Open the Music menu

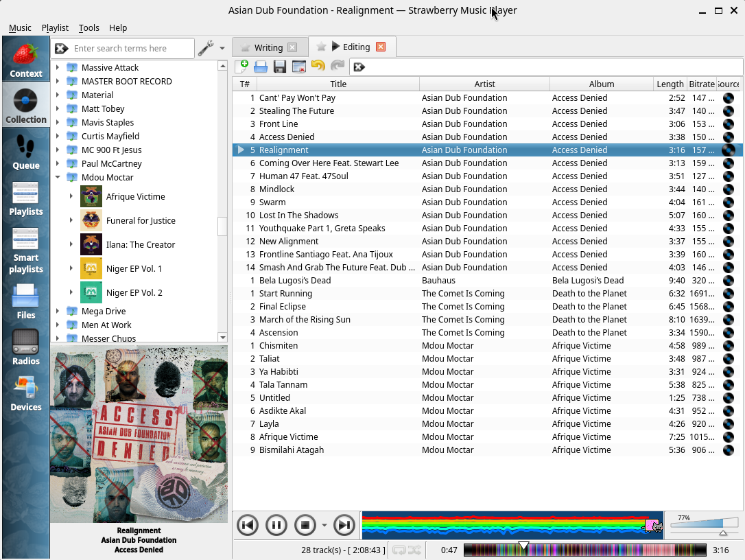coord(20,27)
